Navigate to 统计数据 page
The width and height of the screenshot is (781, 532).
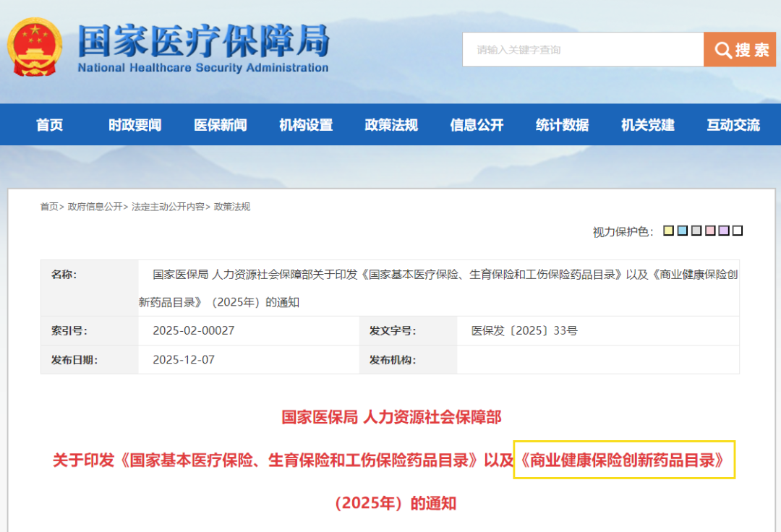pyautogui.click(x=562, y=125)
